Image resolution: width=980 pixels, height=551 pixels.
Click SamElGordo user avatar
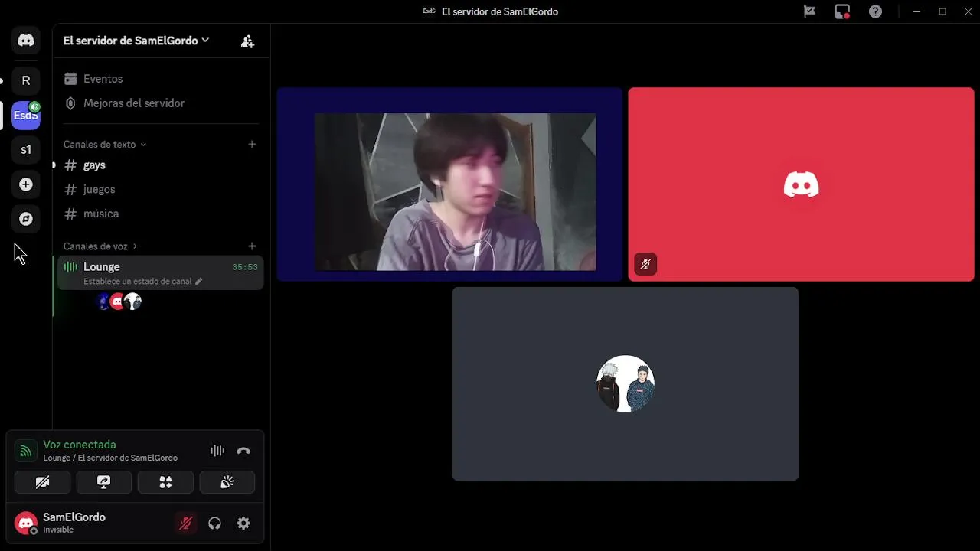coord(26,523)
